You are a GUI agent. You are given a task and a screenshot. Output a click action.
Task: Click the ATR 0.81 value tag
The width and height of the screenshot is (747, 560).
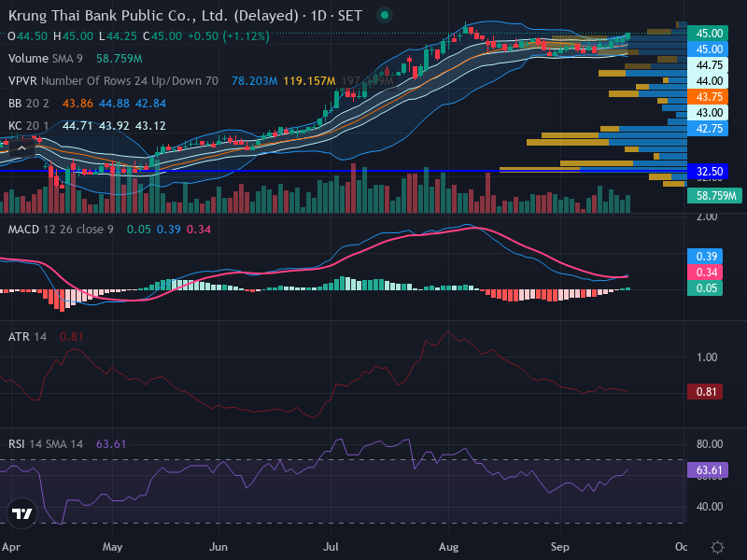coord(705,392)
